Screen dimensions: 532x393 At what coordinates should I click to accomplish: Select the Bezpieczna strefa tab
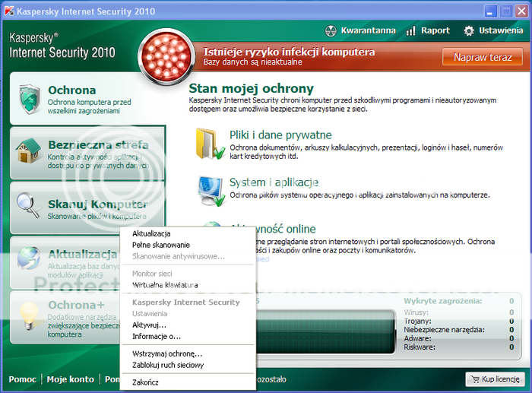[x=87, y=153]
